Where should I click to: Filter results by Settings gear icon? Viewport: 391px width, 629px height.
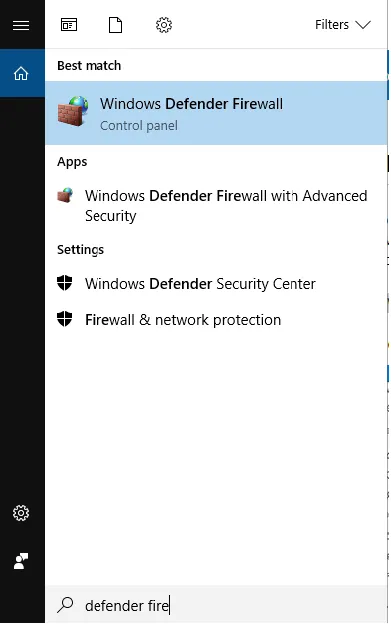pos(164,25)
